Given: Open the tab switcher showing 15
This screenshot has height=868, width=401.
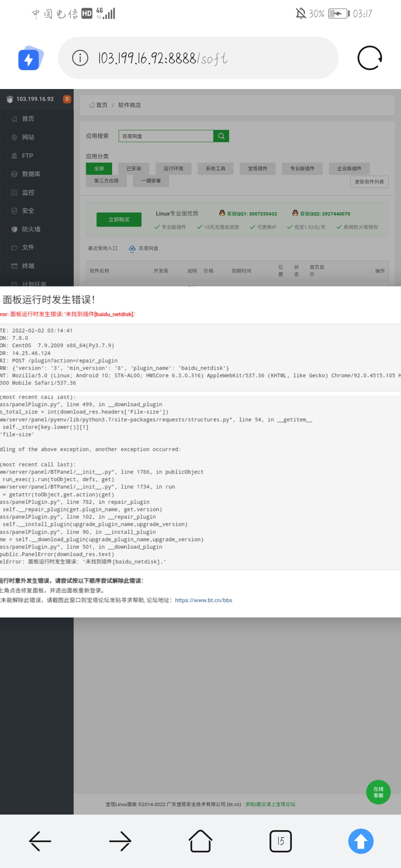Looking at the screenshot, I should pos(281,841).
